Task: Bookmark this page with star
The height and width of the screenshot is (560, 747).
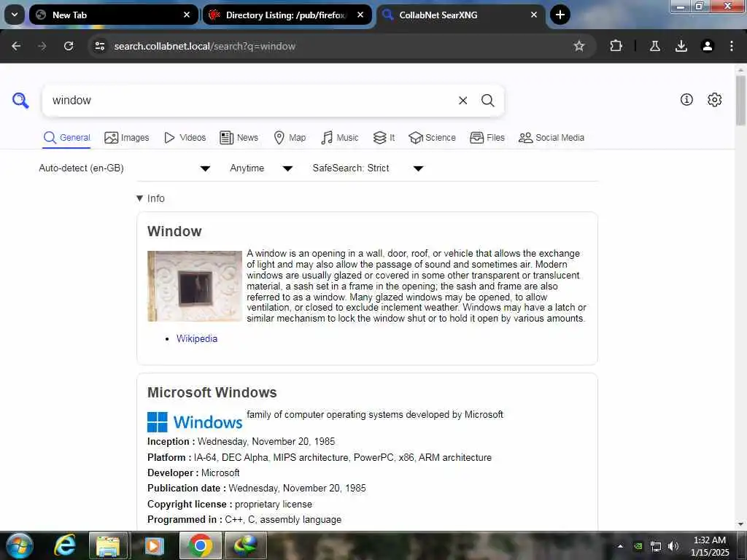Action: tap(578, 46)
